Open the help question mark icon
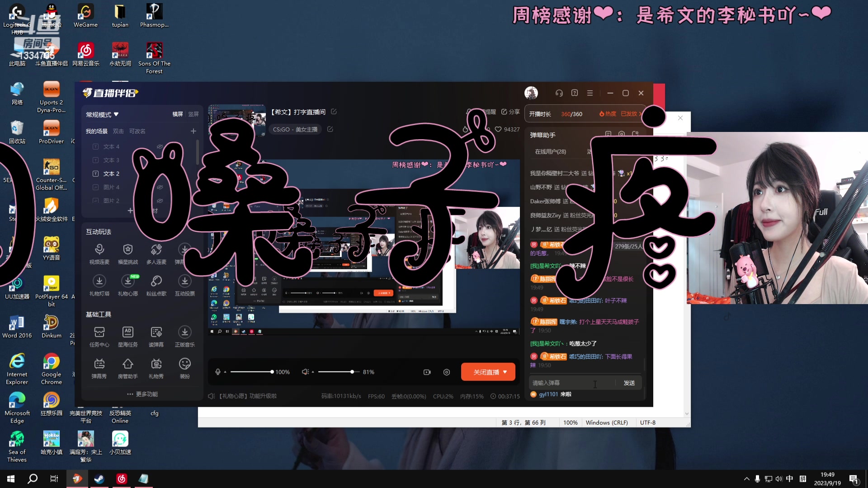The width and height of the screenshot is (868, 488). click(x=575, y=93)
